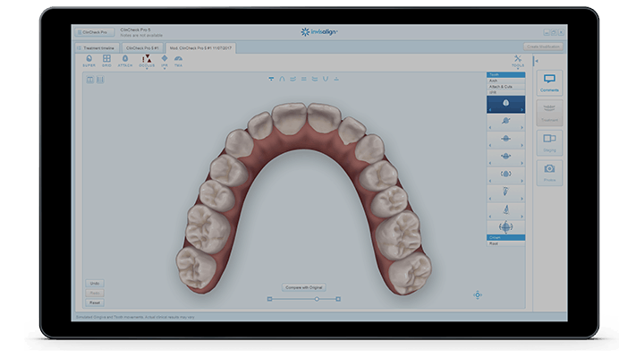Select the globe crosshair rotation tool

click(x=505, y=227)
